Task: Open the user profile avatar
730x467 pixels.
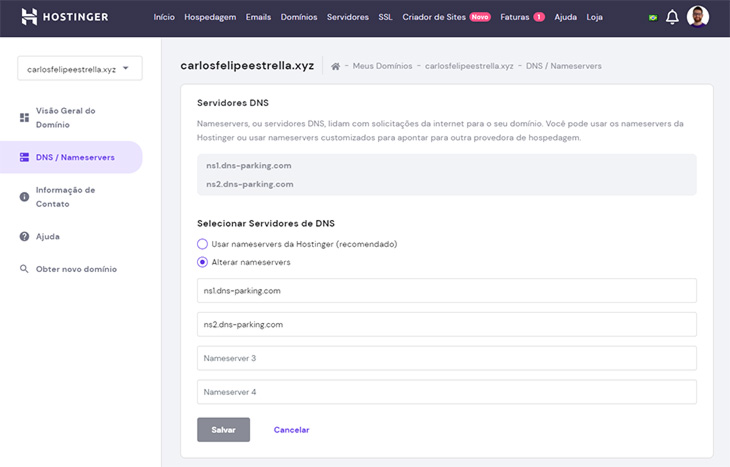Action: [x=698, y=17]
